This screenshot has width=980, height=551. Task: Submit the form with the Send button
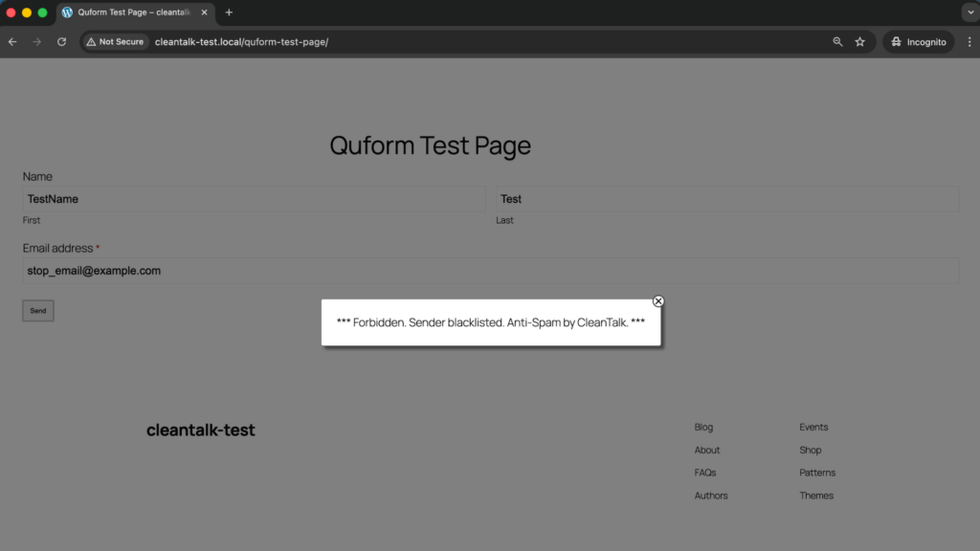point(38,311)
